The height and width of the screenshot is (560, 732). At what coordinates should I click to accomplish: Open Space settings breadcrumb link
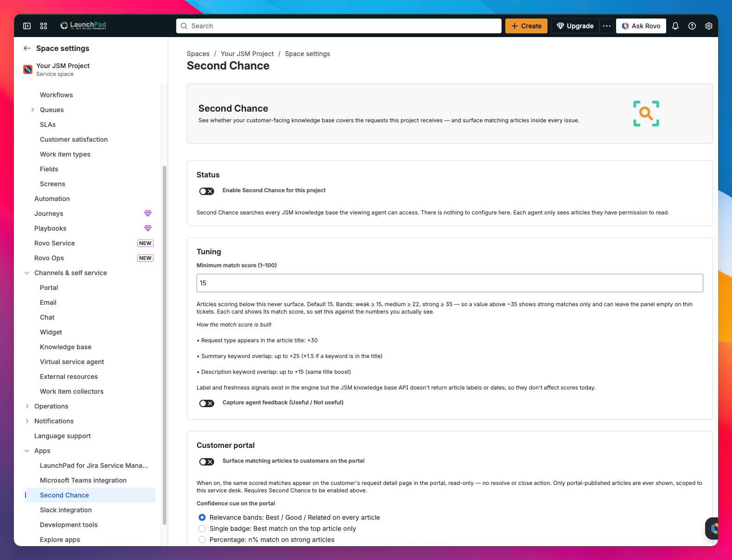307,54
